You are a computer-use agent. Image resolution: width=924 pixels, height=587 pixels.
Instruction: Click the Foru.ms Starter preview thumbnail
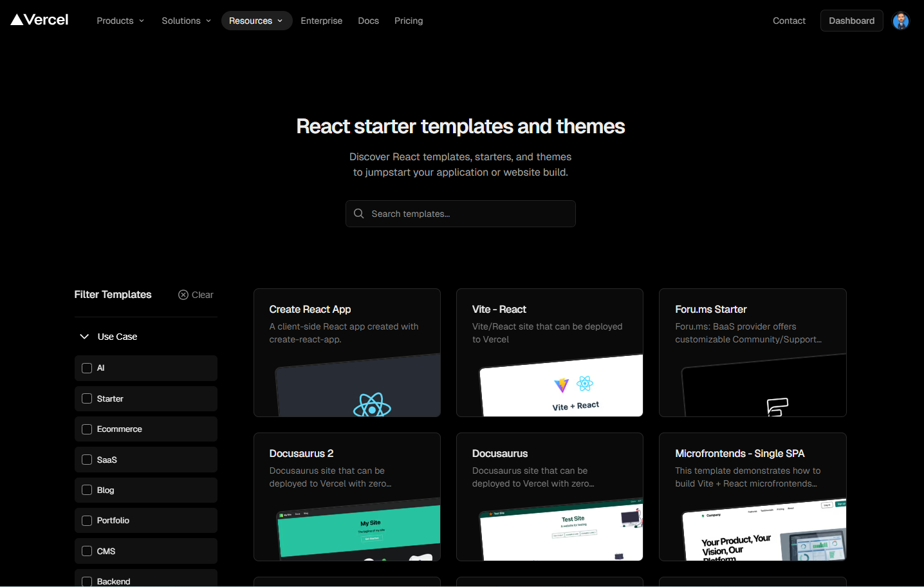764,386
